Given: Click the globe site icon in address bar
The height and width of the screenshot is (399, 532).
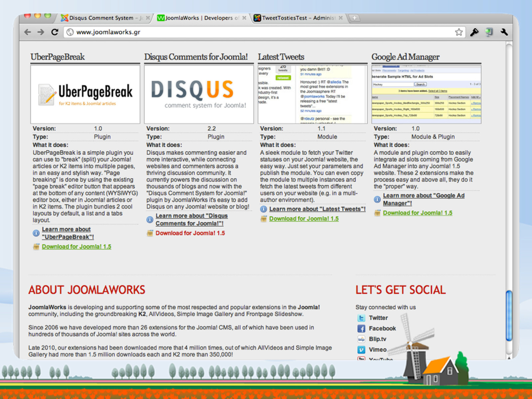Looking at the screenshot, I should coord(70,32).
